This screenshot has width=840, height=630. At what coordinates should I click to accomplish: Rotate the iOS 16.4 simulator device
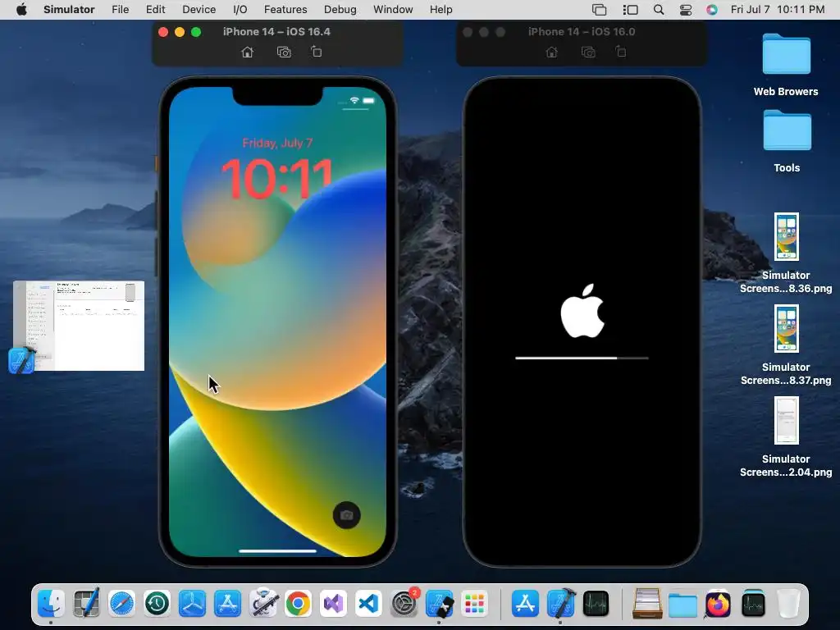(317, 52)
